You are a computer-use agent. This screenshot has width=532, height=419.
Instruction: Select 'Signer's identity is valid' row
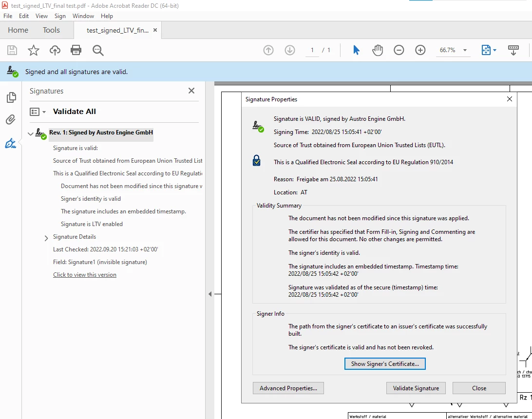[91, 198]
